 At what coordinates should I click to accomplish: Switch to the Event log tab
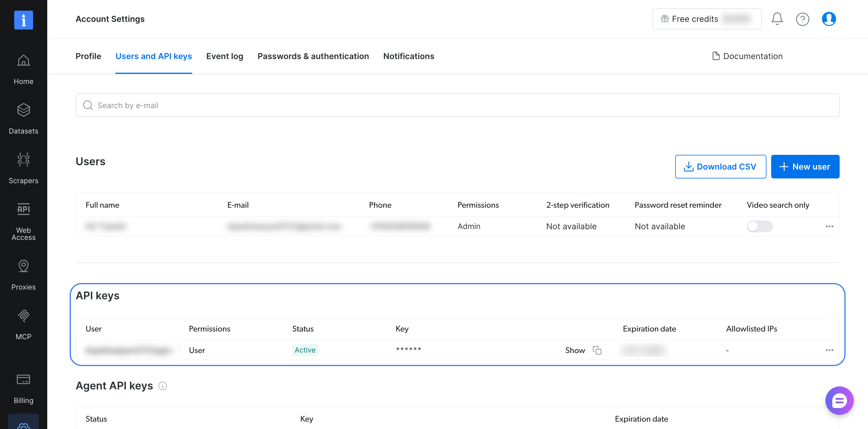(225, 56)
